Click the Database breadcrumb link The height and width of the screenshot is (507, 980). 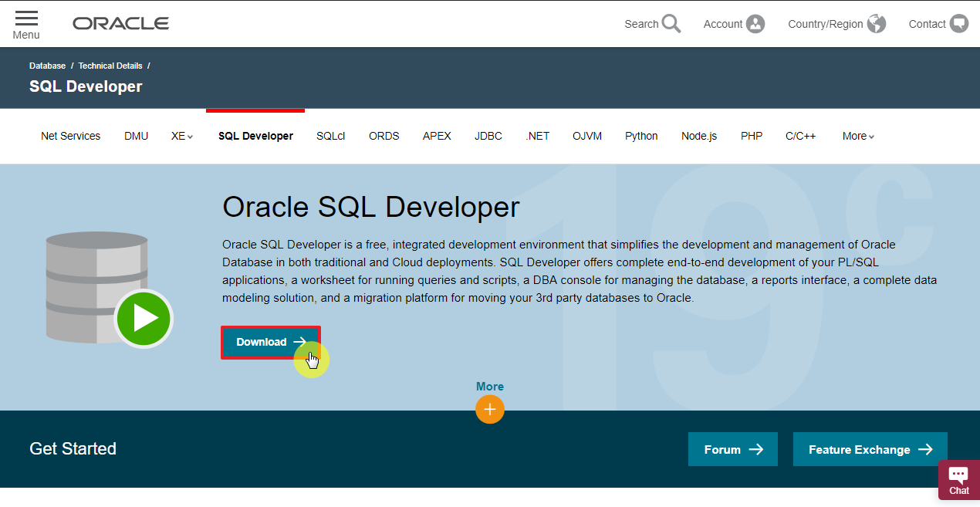point(47,66)
